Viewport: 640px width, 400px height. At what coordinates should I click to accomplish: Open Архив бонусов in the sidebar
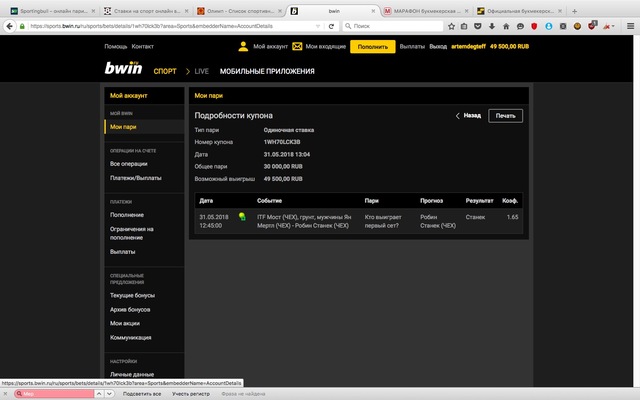click(x=130, y=309)
